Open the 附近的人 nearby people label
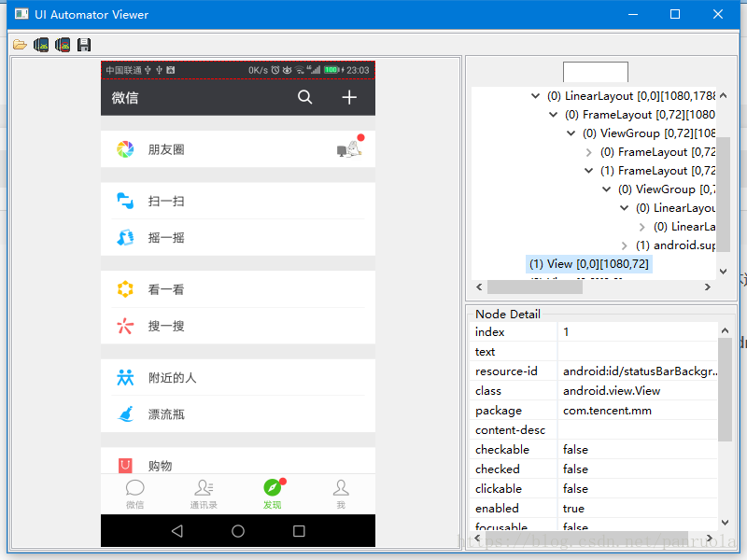Viewport: 747px width, 560px height. (x=173, y=378)
